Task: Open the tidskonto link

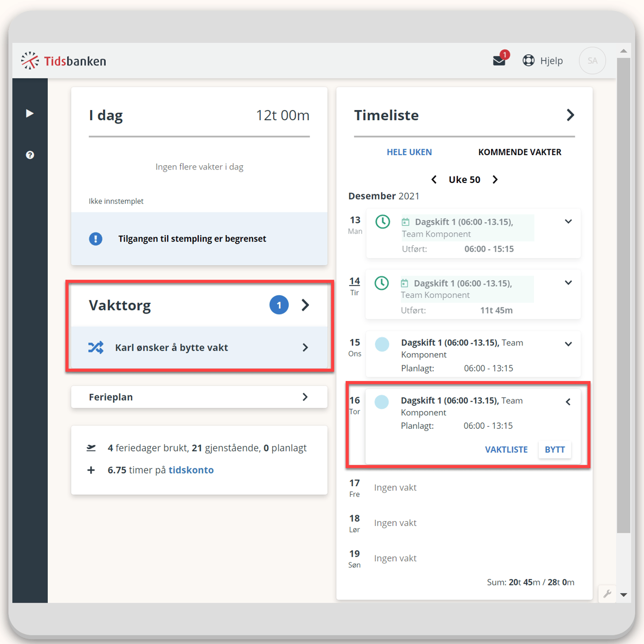Action: coord(191,470)
